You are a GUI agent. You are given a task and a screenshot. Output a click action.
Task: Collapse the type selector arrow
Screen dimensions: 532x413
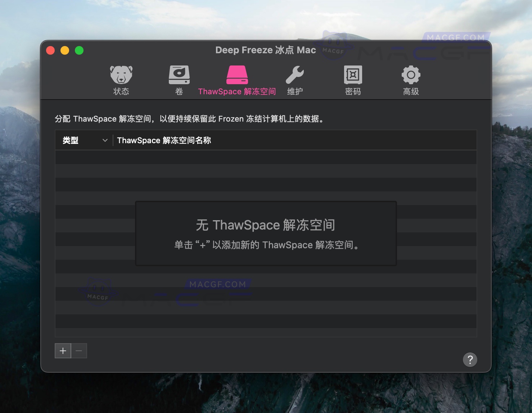pyautogui.click(x=105, y=140)
